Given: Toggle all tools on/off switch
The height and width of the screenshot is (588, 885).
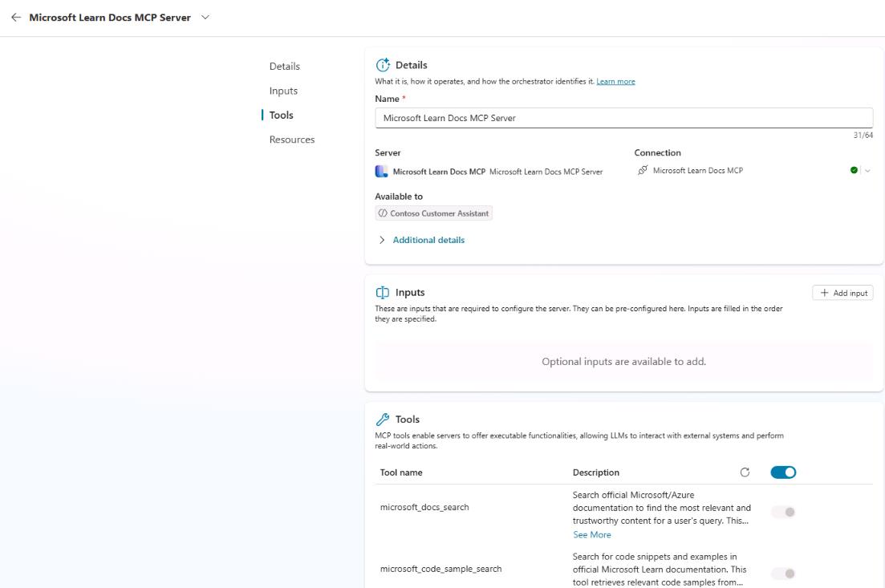Looking at the screenshot, I should click(783, 472).
